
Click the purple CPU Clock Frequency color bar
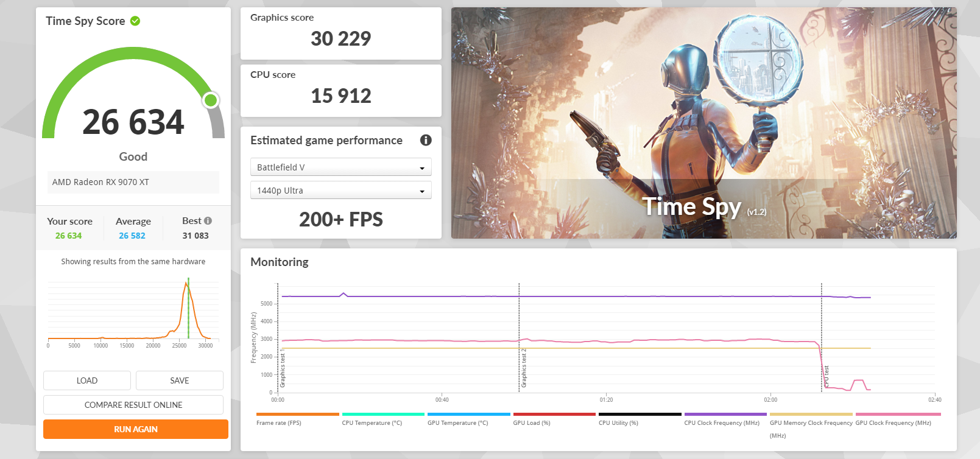click(x=725, y=414)
